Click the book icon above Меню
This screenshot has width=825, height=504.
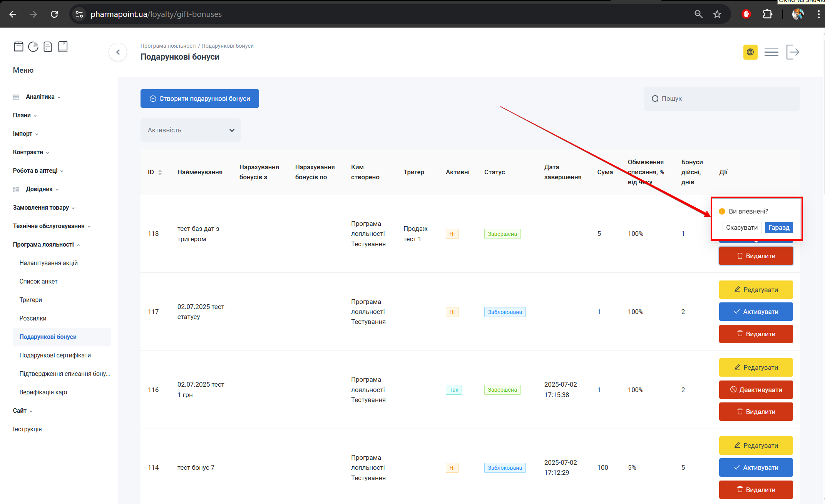point(63,47)
